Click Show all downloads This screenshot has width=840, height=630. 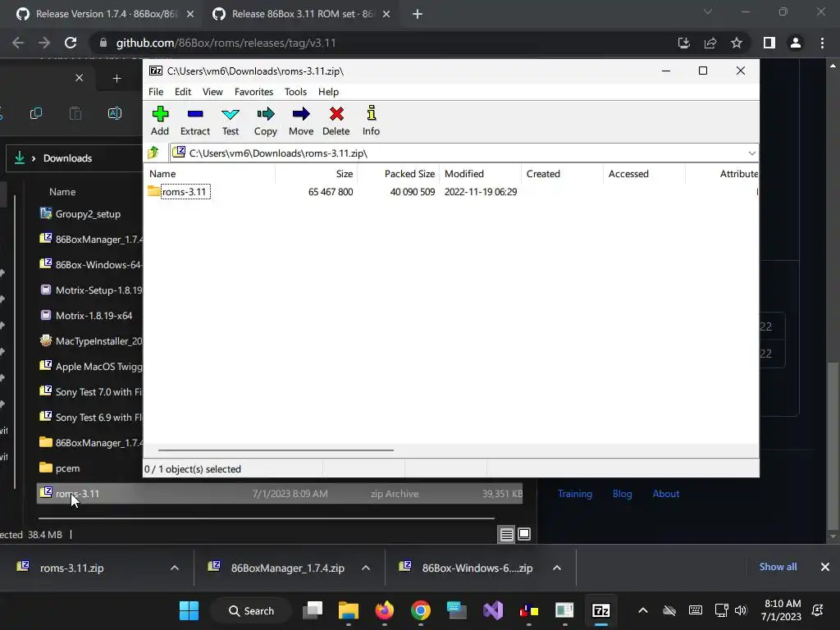[778, 567]
